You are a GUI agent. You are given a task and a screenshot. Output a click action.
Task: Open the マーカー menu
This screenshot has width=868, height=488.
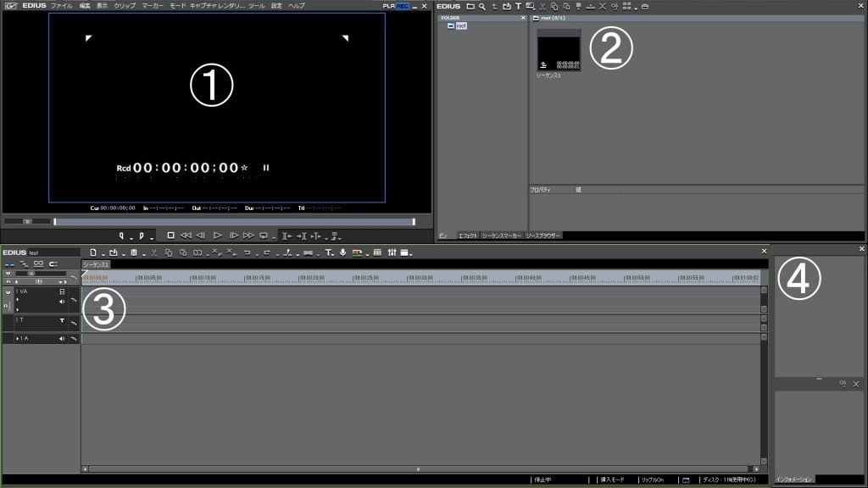coord(153,6)
